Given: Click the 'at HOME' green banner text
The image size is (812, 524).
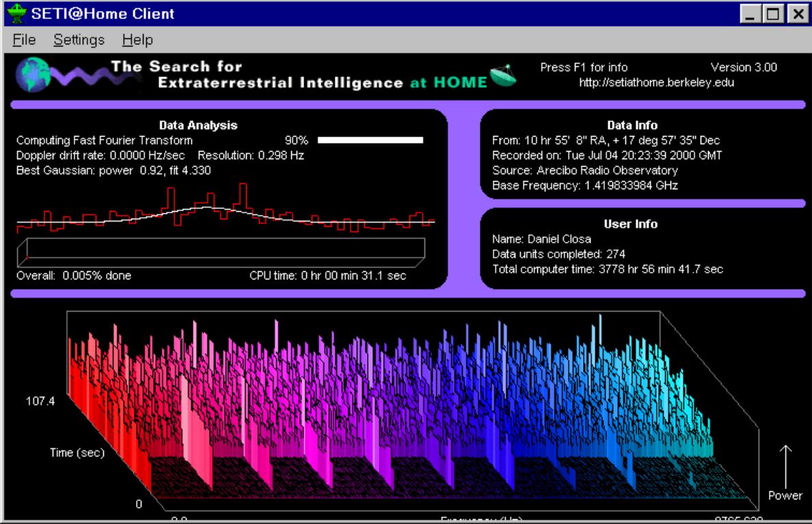Looking at the screenshot, I should coord(448,83).
